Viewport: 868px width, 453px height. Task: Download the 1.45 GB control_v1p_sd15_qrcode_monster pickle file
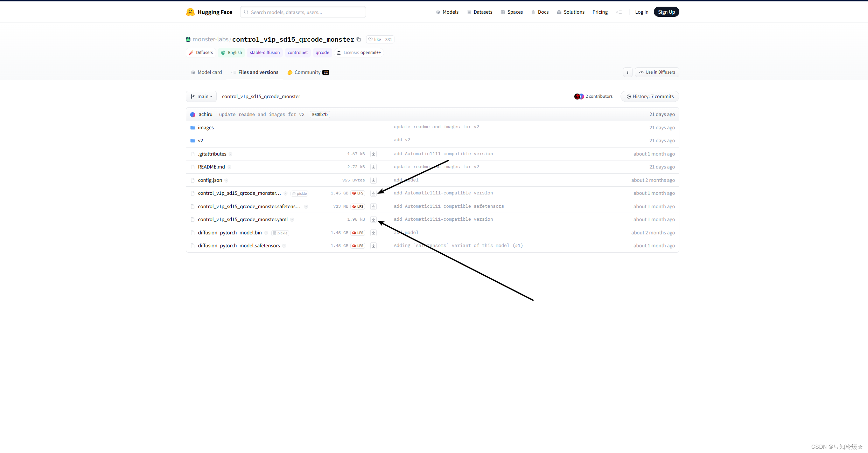pyautogui.click(x=373, y=193)
